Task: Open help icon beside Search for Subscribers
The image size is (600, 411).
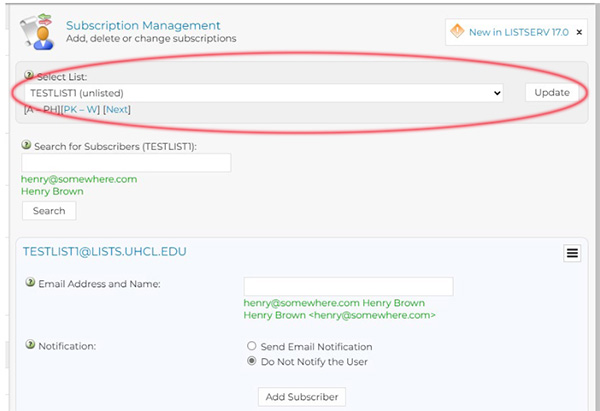Action: (26, 146)
